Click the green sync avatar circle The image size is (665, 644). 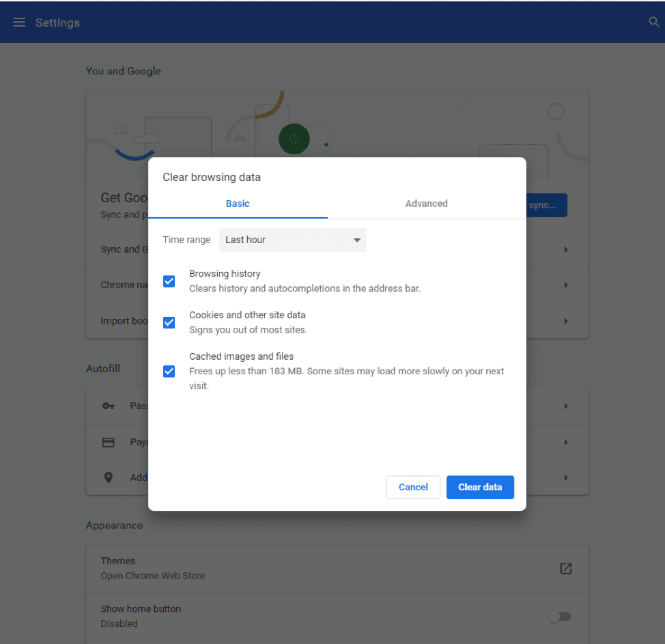tap(294, 139)
